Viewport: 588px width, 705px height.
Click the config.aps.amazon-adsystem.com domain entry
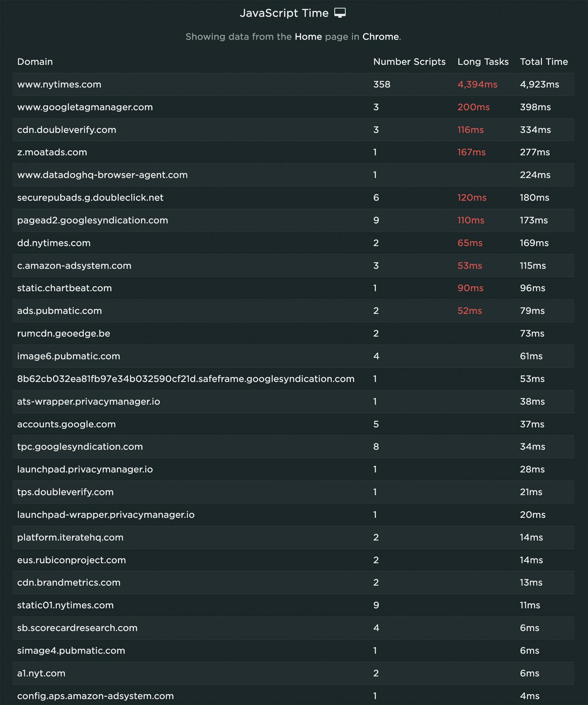click(x=95, y=696)
